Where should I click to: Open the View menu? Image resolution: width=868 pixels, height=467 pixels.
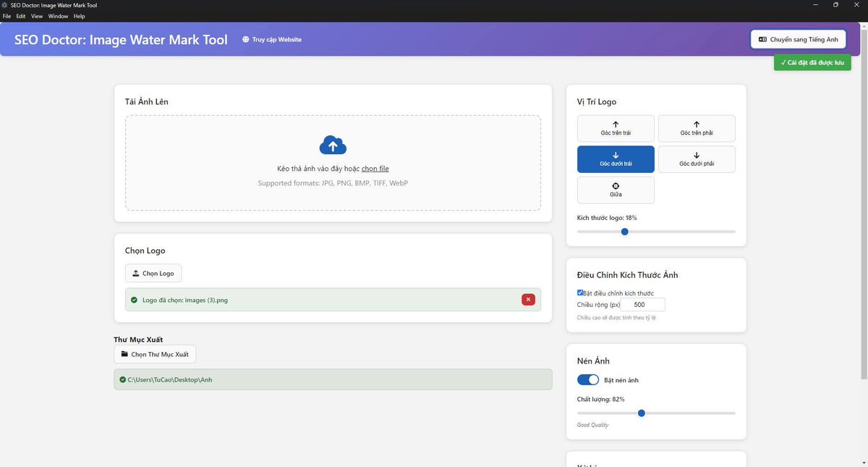coord(37,16)
